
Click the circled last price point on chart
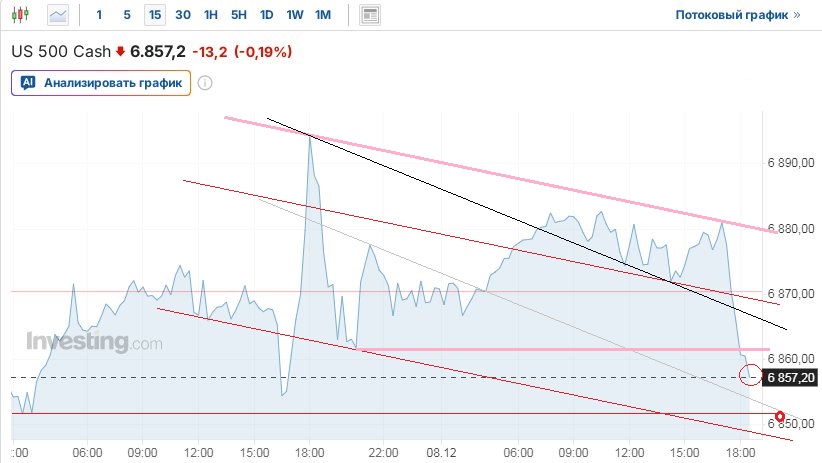[749, 375]
